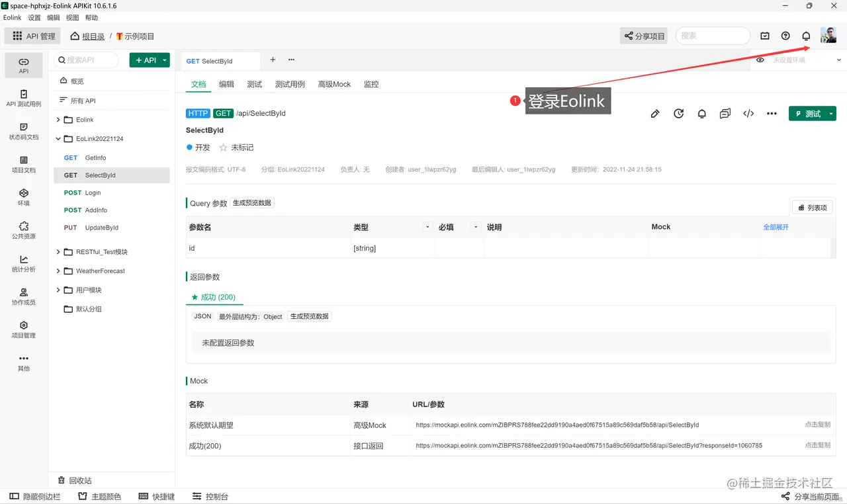The height and width of the screenshot is (504, 847).
Task: Open the three-dot more actions menu beside 测试
Action: coord(772,114)
